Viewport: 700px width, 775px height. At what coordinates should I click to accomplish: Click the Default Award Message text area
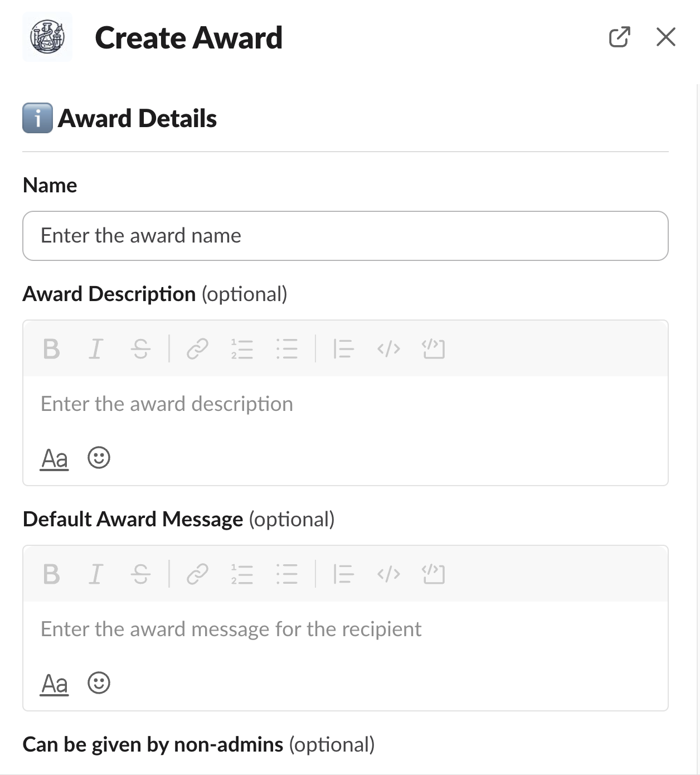point(346,629)
